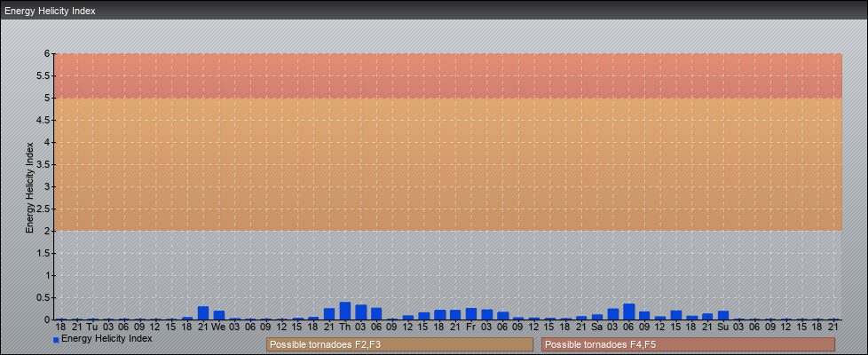Select the Fr day label on x-axis
The width and height of the screenshot is (868, 355).
(471, 327)
